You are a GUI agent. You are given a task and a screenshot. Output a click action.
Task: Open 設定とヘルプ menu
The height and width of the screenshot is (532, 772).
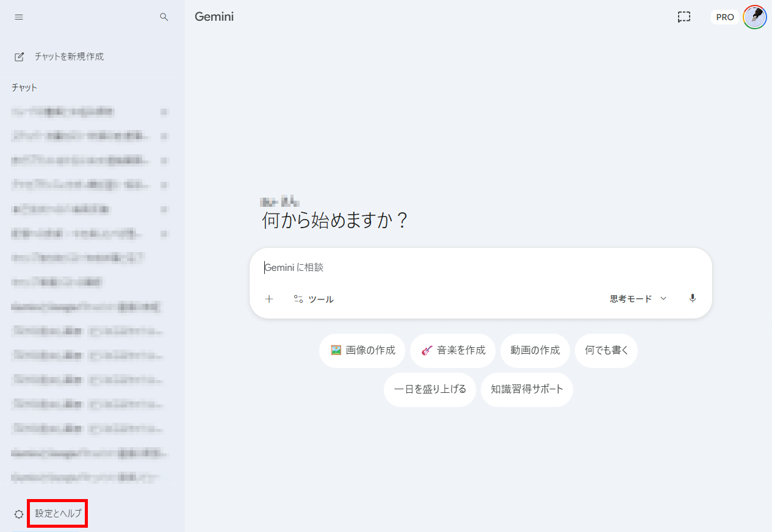58,514
